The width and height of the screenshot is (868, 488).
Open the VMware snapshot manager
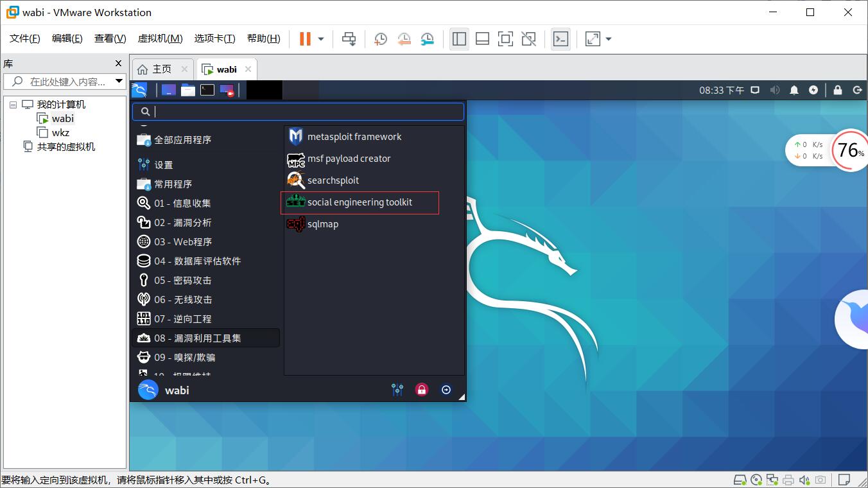(427, 39)
